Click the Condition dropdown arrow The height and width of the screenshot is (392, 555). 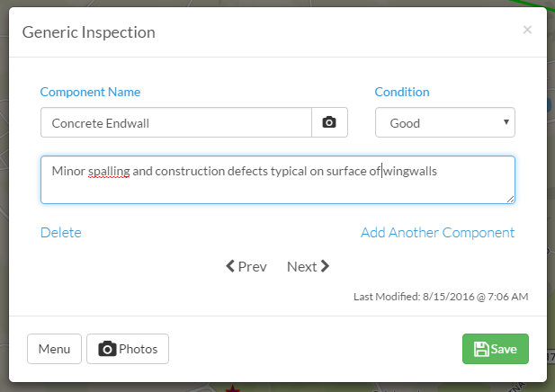(506, 122)
